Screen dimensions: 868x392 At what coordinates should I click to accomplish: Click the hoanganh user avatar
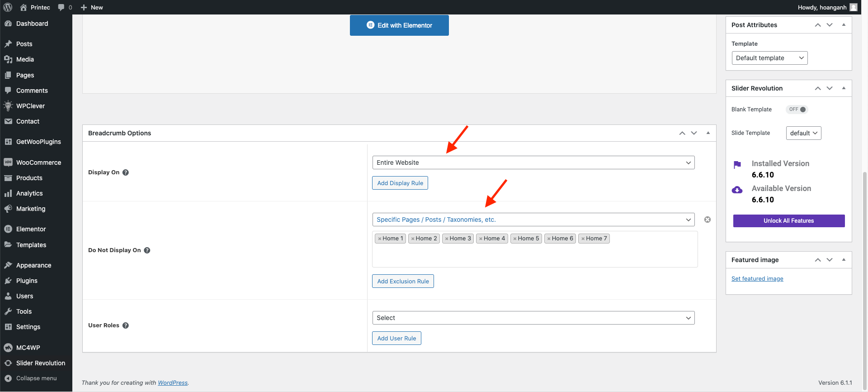pos(853,7)
